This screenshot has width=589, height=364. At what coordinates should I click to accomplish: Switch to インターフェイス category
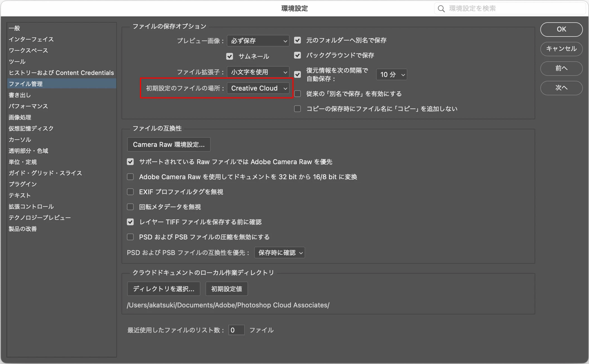tap(31, 39)
